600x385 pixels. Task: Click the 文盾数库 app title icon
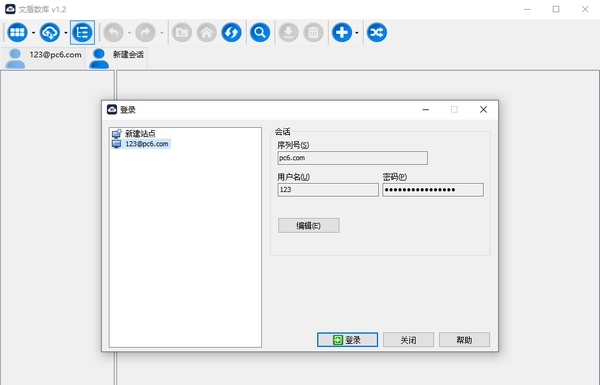(10, 9)
